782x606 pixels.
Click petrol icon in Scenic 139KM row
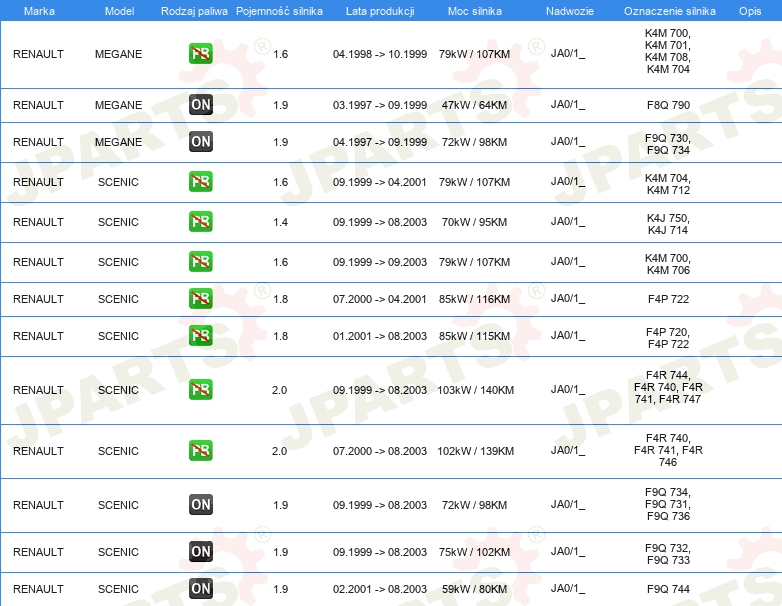pyautogui.click(x=200, y=450)
